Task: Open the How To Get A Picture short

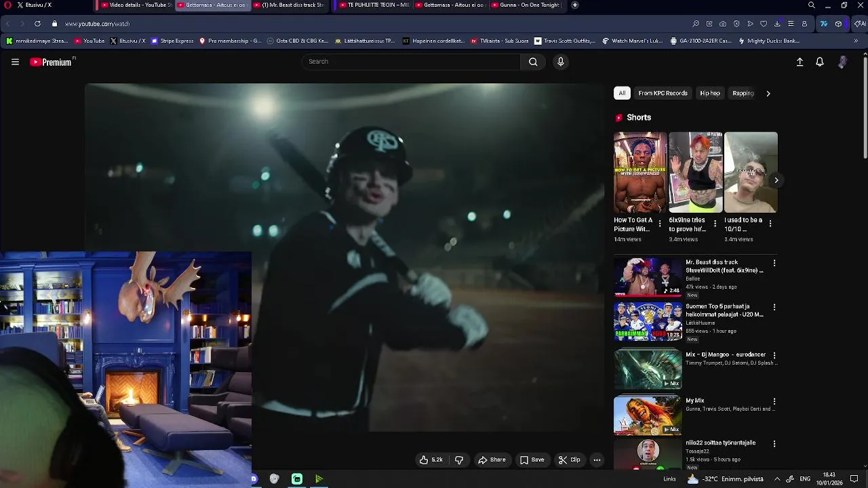Action: 639,173
